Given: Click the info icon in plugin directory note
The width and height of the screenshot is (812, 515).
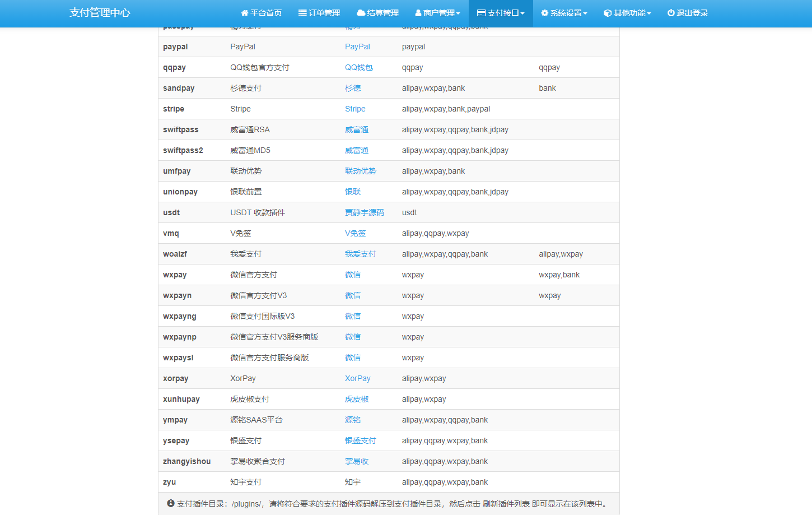Looking at the screenshot, I should [x=171, y=503].
